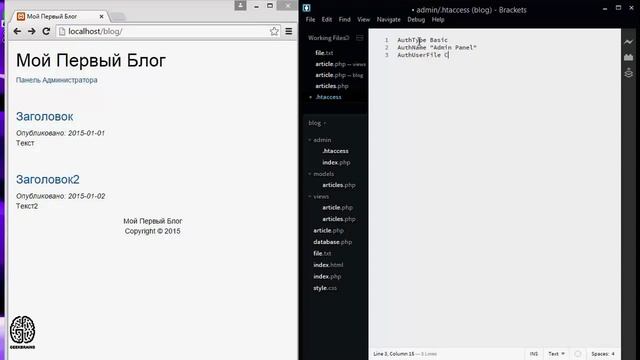Select article.php — blog in Working Files
Screen dimensions: 640x360
(x=339, y=75)
